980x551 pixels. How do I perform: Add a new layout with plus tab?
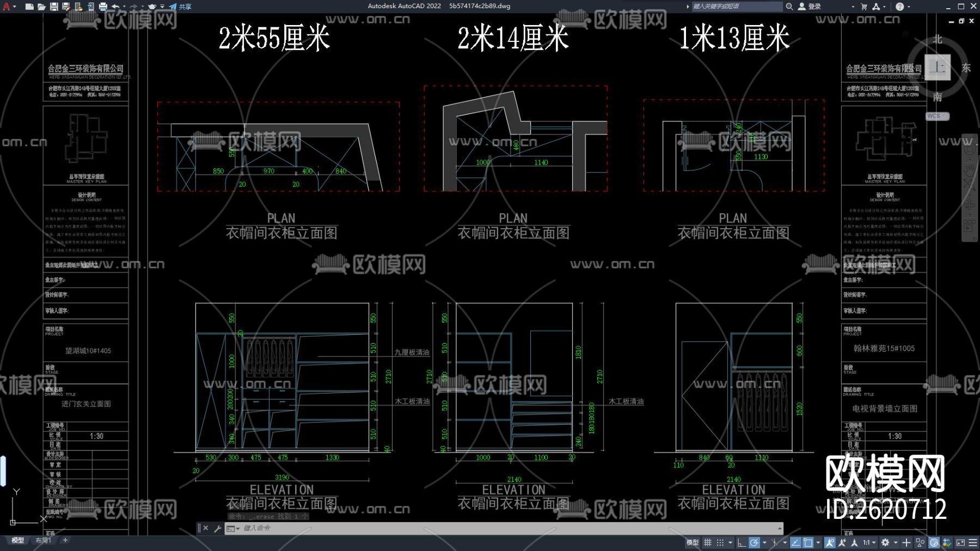pos(65,541)
